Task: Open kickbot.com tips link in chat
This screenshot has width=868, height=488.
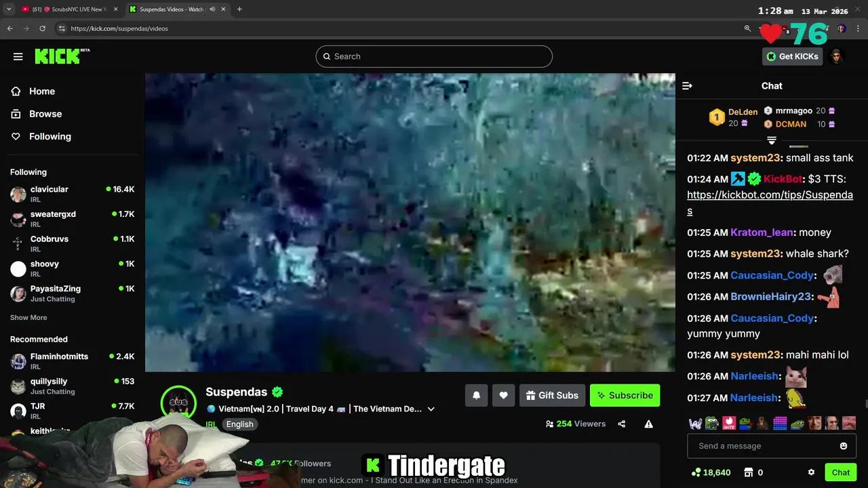Action: tap(770, 203)
